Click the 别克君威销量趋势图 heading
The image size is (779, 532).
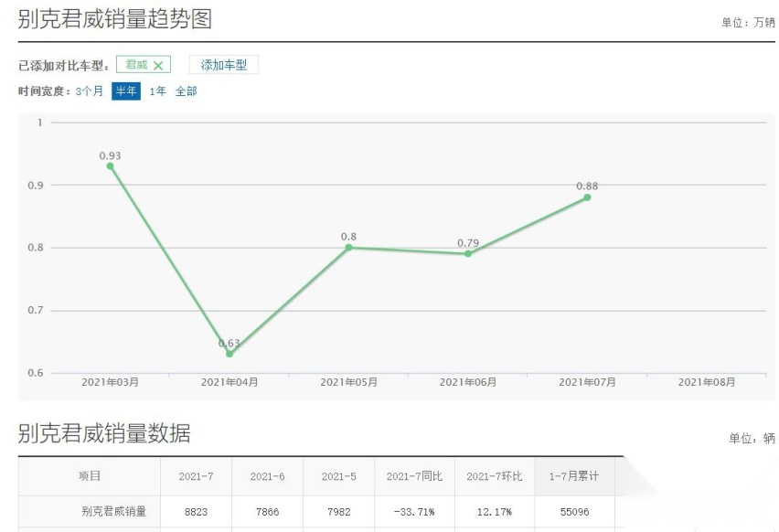(115, 19)
